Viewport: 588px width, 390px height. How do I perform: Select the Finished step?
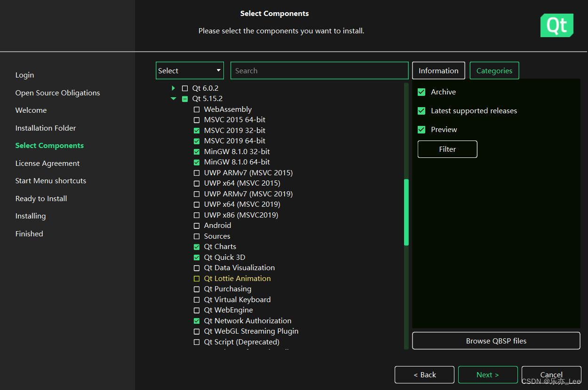coord(29,234)
